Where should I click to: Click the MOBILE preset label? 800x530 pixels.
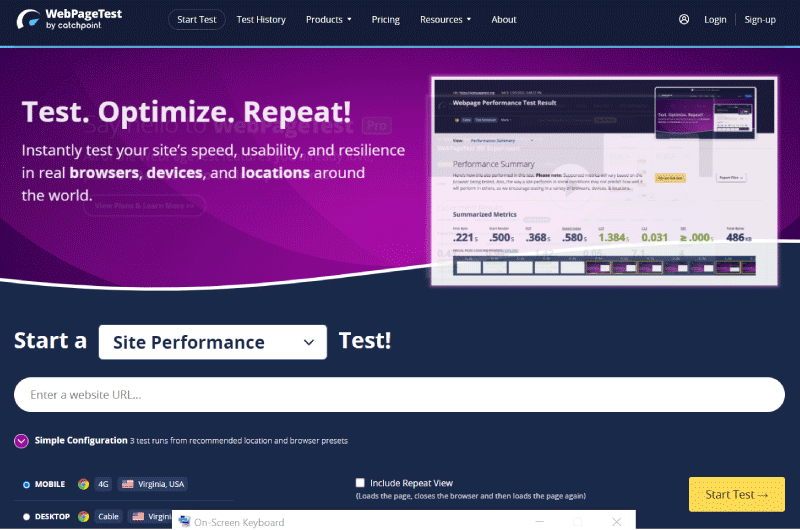tap(50, 484)
